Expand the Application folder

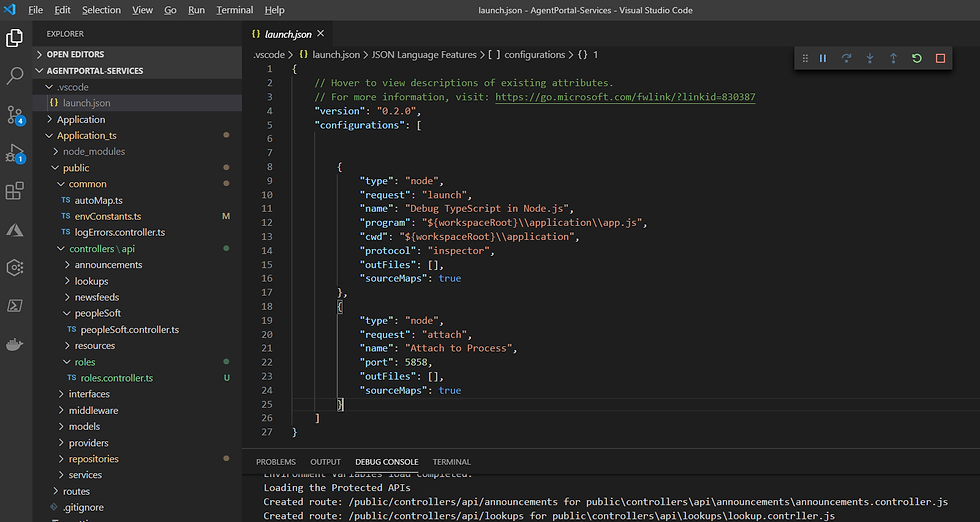pyautogui.click(x=138, y=119)
